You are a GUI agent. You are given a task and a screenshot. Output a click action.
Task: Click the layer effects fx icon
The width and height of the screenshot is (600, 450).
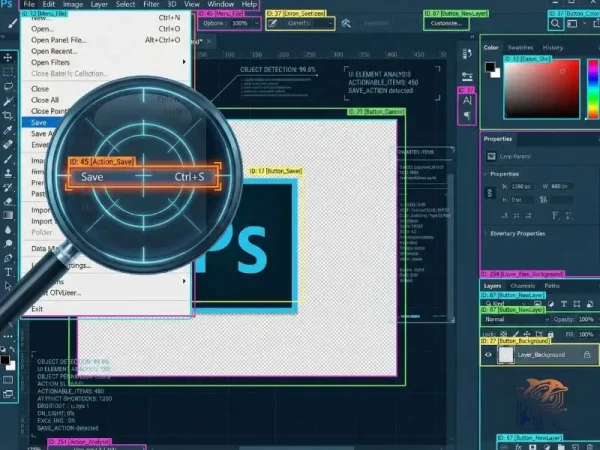click(x=518, y=447)
